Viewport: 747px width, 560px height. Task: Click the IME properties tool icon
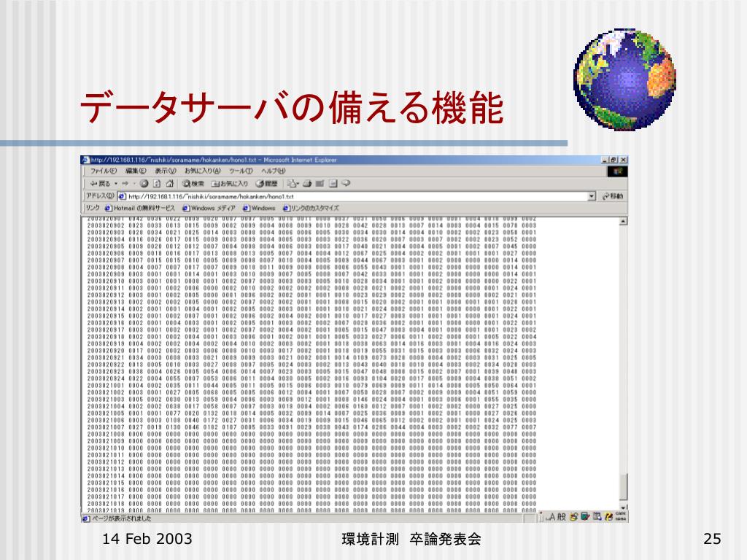click(x=597, y=517)
